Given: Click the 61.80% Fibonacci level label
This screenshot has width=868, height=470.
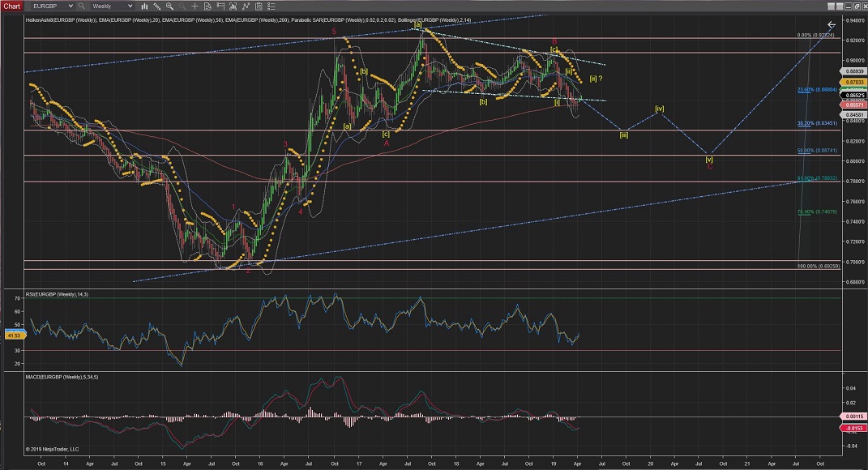Looking at the screenshot, I should pos(816,178).
